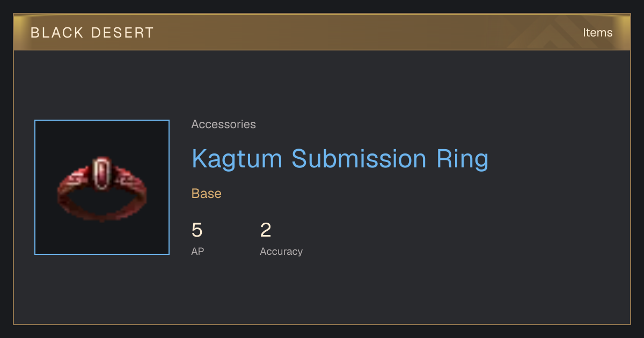644x338 pixels.
Task: Click the word Kagtum in the title
Action: (x=237, y=159)
